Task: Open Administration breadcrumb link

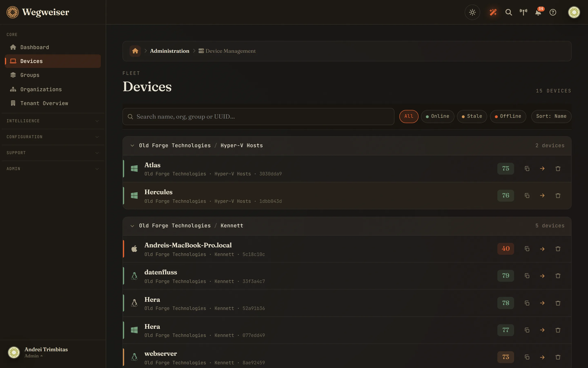Action: 170,51
